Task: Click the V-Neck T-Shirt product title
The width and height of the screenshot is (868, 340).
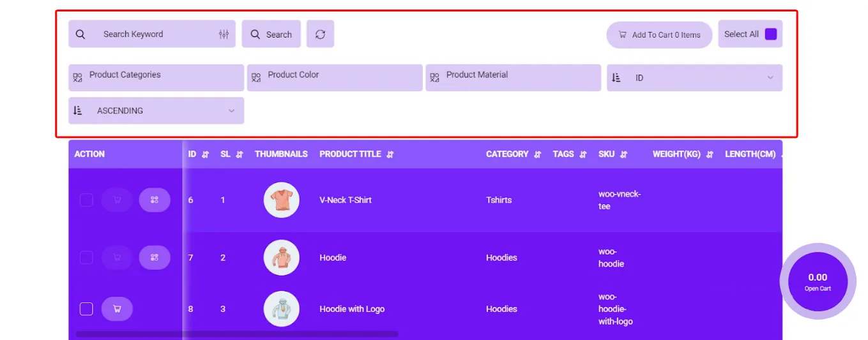Action: [346, 200]
